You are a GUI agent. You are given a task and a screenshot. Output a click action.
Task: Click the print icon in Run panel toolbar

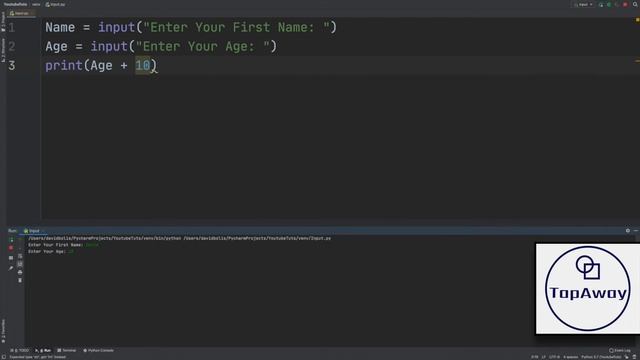pyautogui.click(x=20, y=272)
